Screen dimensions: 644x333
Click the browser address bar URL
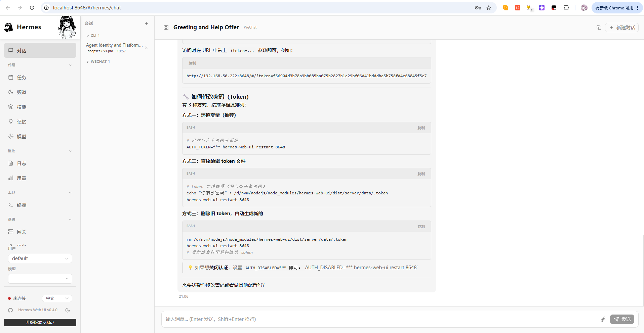pos(87,8)
